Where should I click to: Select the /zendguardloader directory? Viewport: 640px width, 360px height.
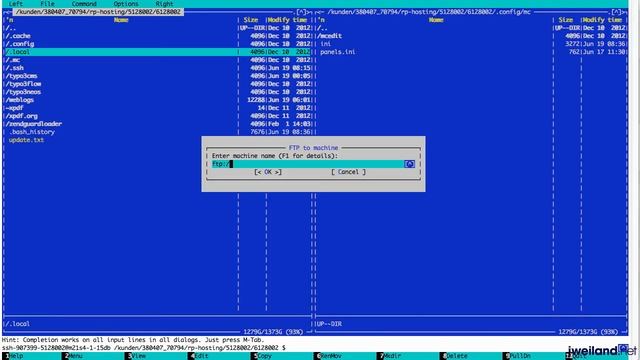click(x=158, y=124)
